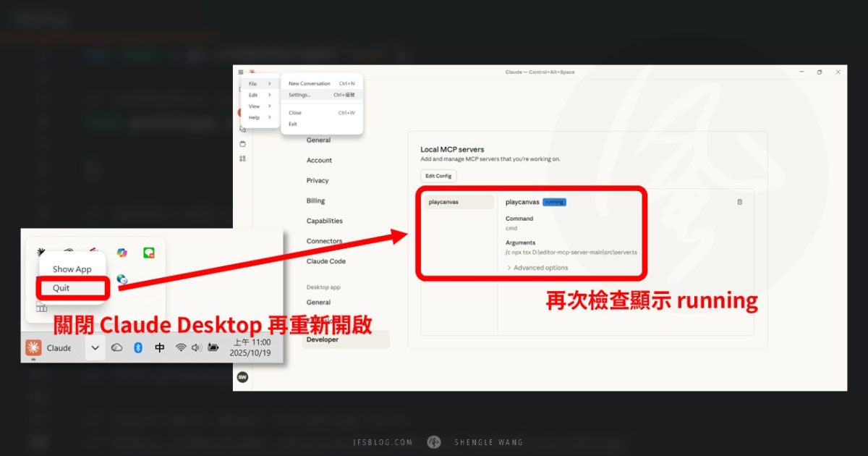The image size is (868, 456).
Task: Open Copilot from the tray overflow panel
Action: pos(122,253)
